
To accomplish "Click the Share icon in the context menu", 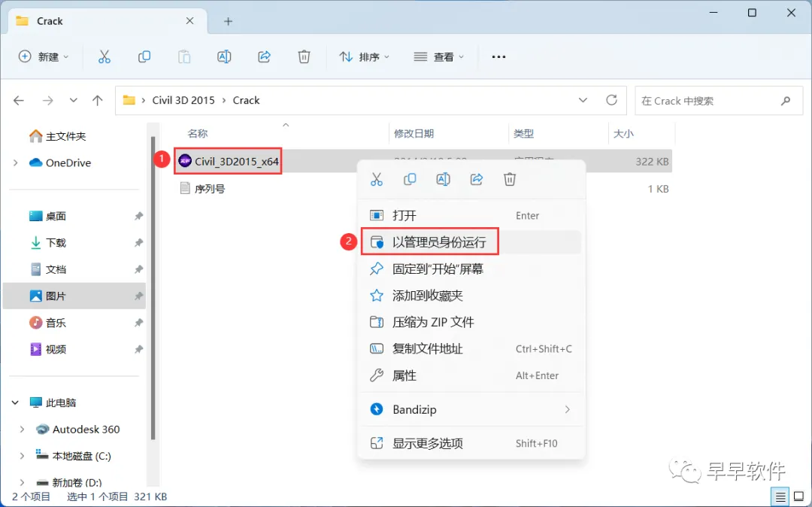I will [477, 179].
